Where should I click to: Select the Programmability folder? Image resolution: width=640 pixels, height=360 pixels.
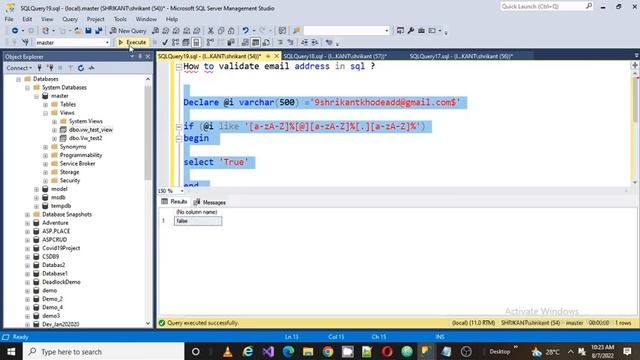tap(81, 155)
